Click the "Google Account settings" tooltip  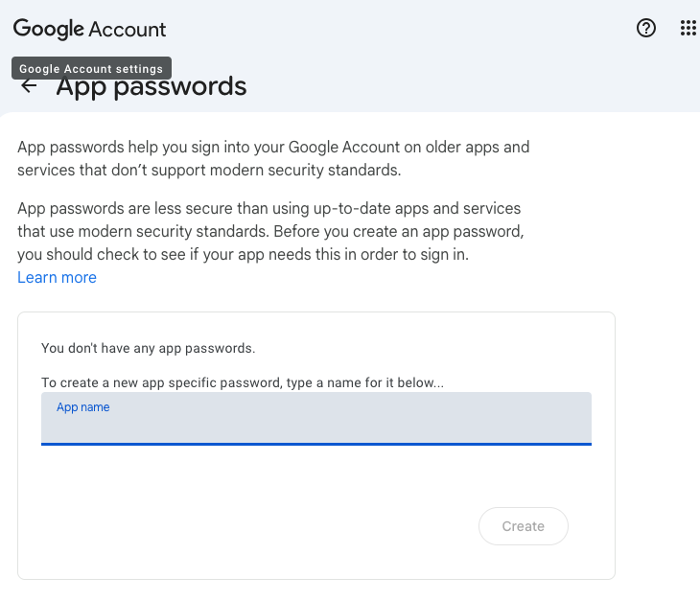91,69
